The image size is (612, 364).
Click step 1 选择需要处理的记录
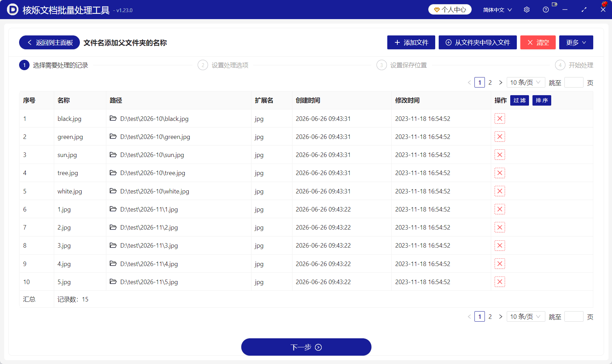click(54, 65)
